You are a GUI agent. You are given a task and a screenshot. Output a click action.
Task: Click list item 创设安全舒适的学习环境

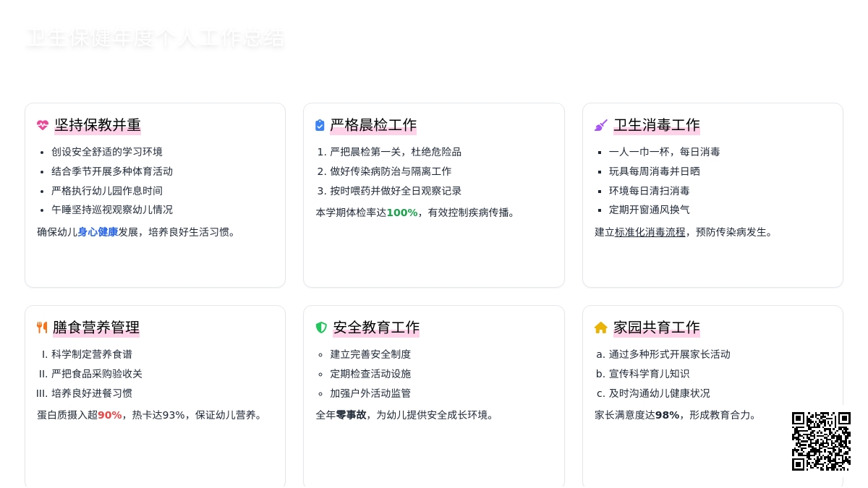[107, 152]
